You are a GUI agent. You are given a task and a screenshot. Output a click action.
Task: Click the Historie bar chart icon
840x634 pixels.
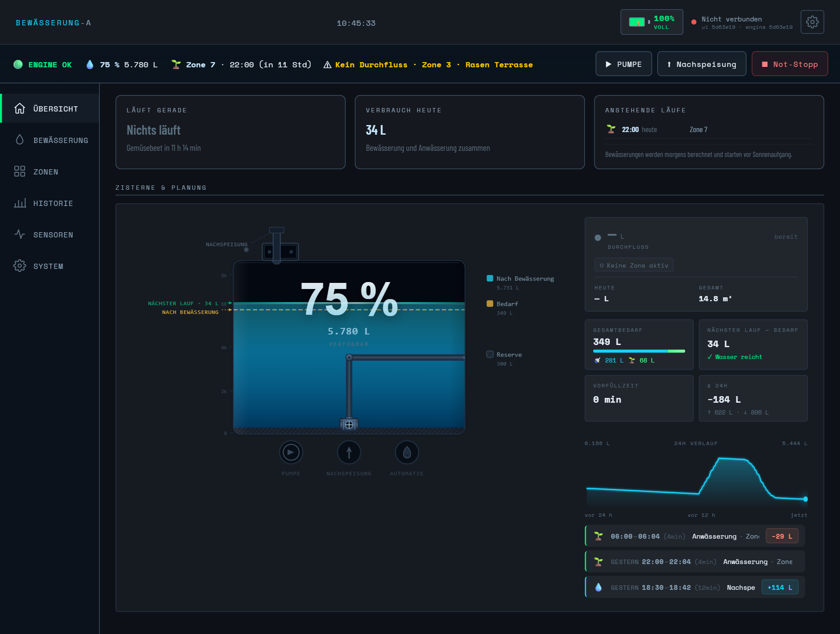point(20,203)
